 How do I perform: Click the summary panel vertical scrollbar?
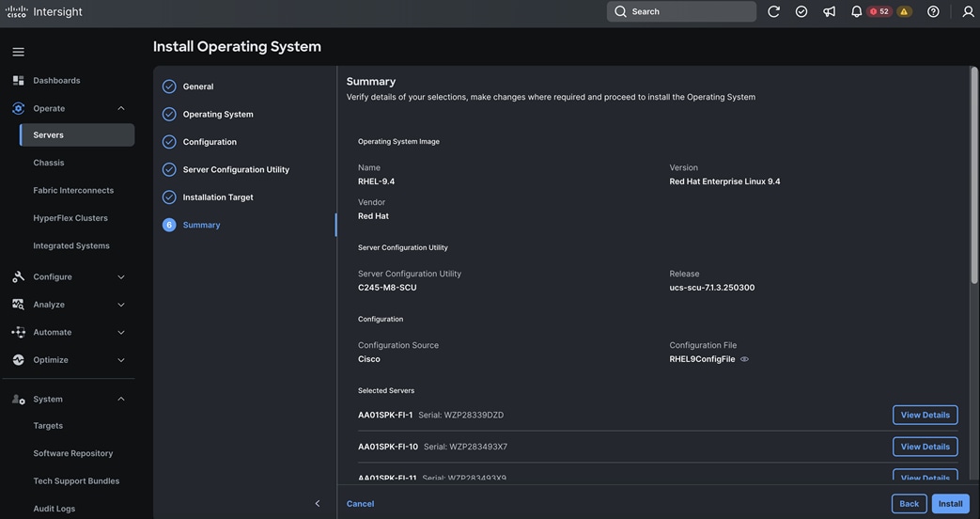pos(973,175)
